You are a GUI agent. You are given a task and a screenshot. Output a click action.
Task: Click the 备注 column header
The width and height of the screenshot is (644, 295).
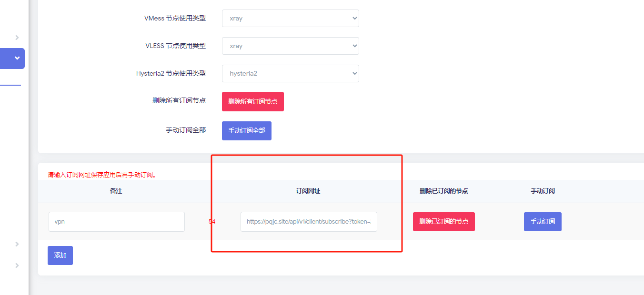click(116, 191)
